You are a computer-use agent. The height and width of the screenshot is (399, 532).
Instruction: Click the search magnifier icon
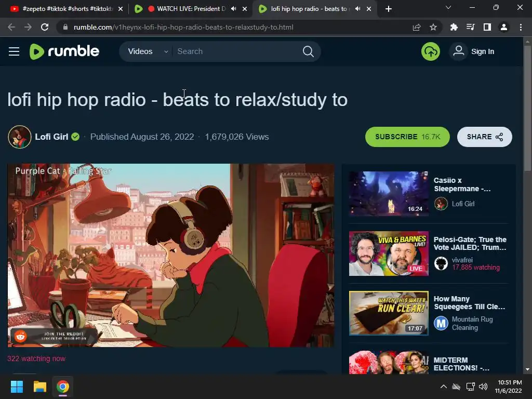pos(308,51)
